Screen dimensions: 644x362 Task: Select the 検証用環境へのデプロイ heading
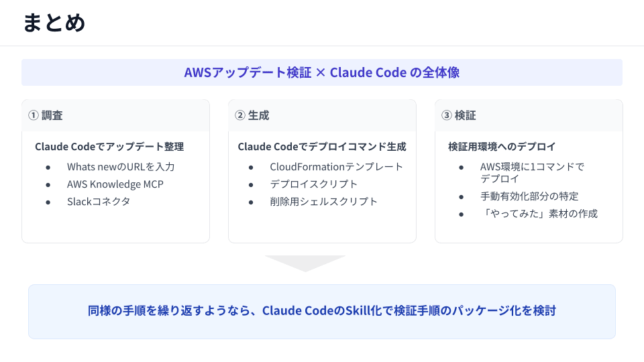click(502, 147)
